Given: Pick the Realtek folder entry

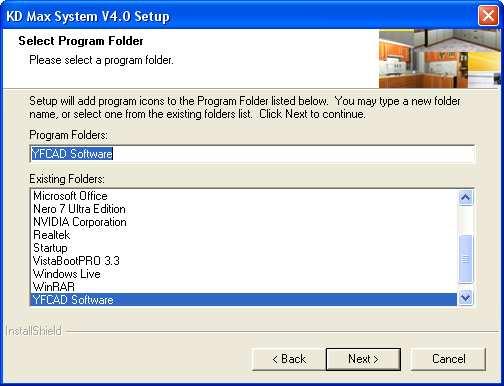Looking at the screenshot, I should tap(243, 235).
